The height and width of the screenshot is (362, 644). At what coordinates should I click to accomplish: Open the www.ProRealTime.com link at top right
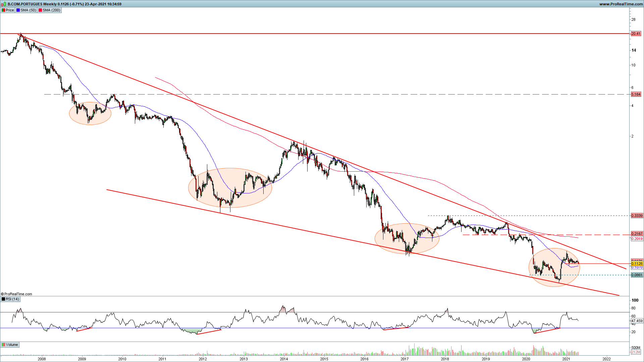pyautogui.click(x=621, y=4)
